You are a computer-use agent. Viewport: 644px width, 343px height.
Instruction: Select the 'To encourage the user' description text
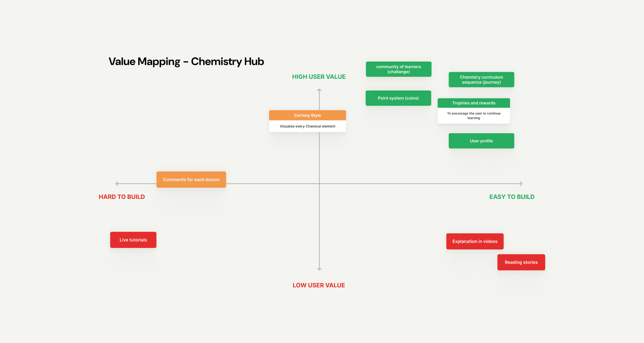[x=474, y=115]
